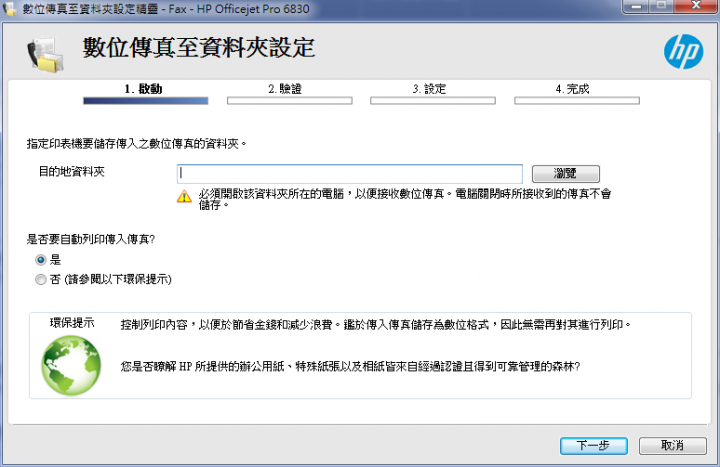
Task: Click the text about HP 所提供的辦公用紙
Action: [x=350, y=366]
